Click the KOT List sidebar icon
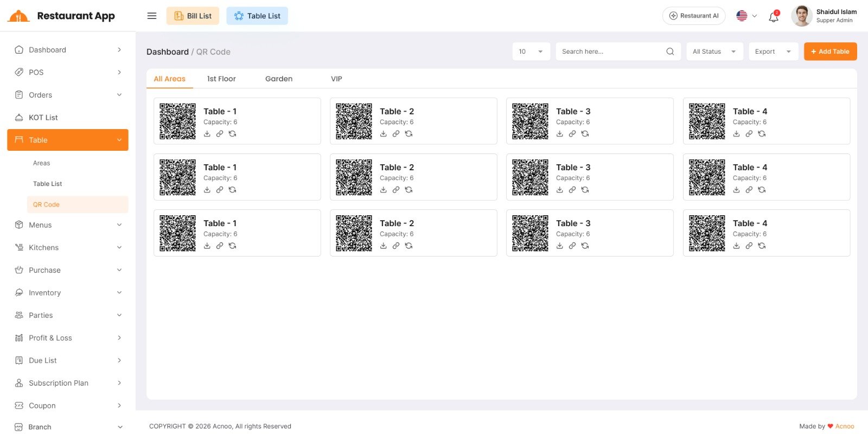868x442 pixels. tap(19, 118)
